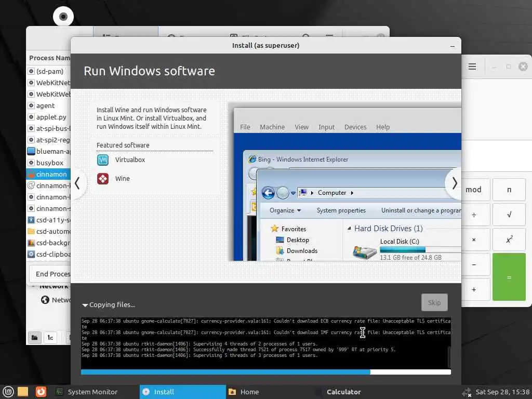This screenshot has height=399, width=532.
Task: Click the Wine text label
Action: click(x=123, y=179)
